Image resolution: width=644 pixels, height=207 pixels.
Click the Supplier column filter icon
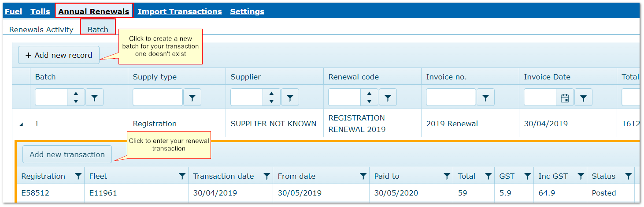pyautogui.click(x=290, y=97)
